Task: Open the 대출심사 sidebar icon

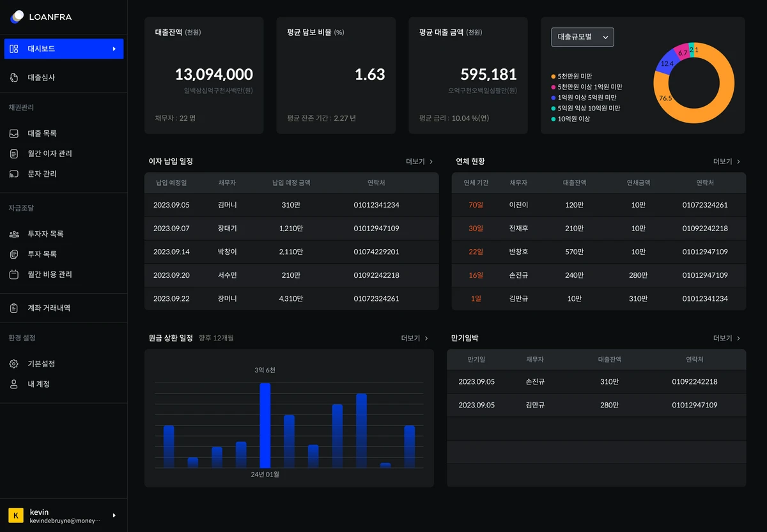Action: point(14,77)
